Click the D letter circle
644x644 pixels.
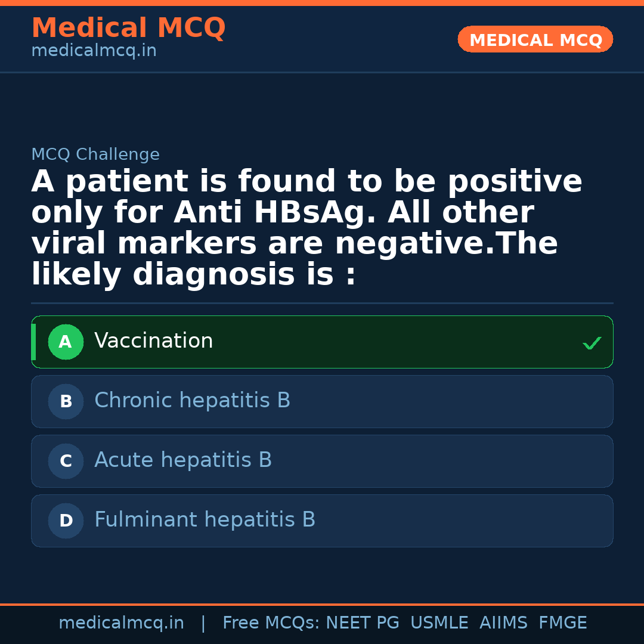66,521
